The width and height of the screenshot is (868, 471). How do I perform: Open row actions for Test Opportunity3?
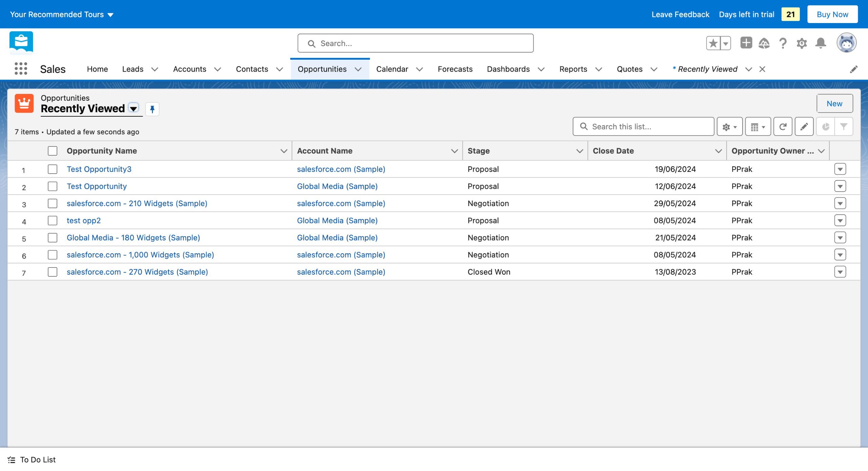840,169
